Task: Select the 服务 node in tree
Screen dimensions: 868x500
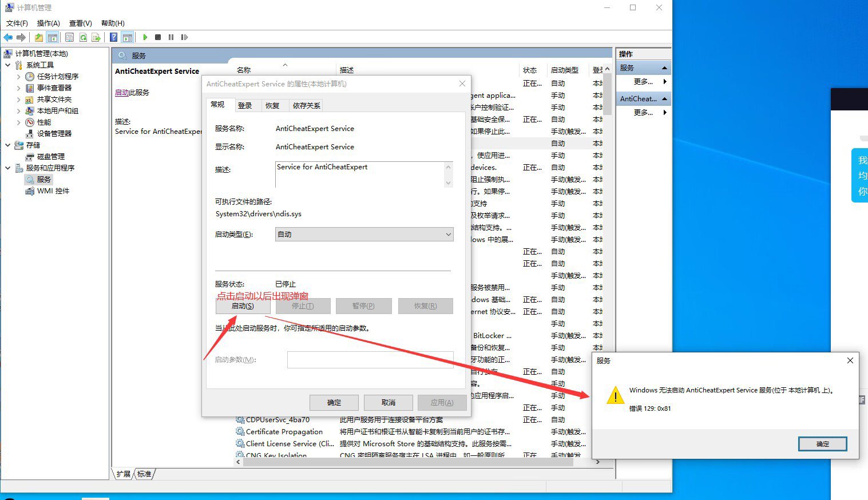Action: (x=44, y=179)
